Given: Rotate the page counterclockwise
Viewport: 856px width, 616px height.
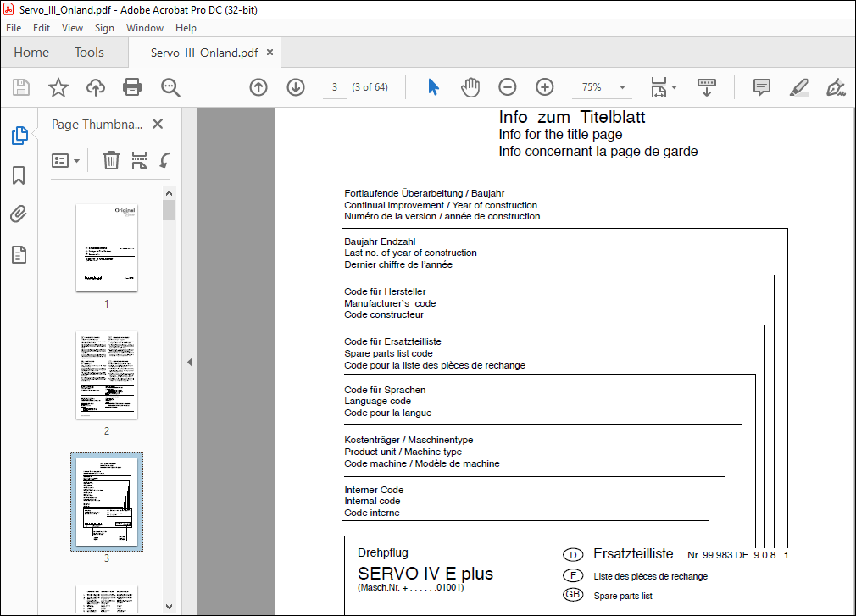Looking at the screenshot, I should [165, 160].
